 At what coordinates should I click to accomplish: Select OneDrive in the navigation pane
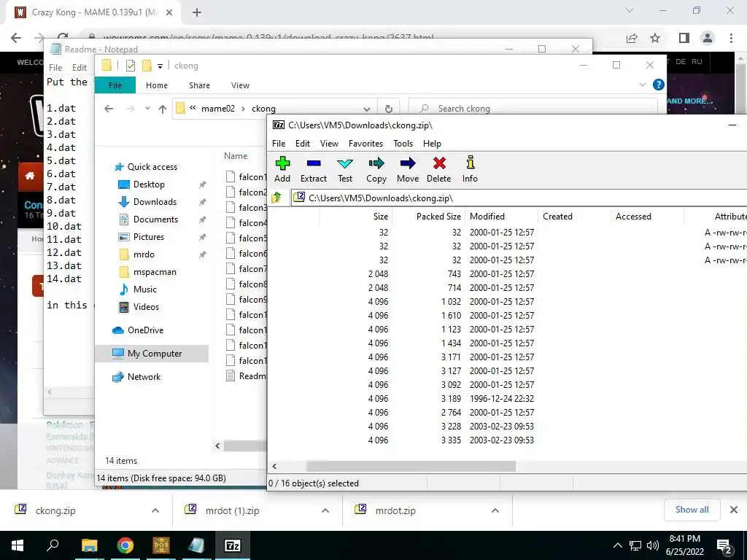pyautogui.click(x=145, y=330)
